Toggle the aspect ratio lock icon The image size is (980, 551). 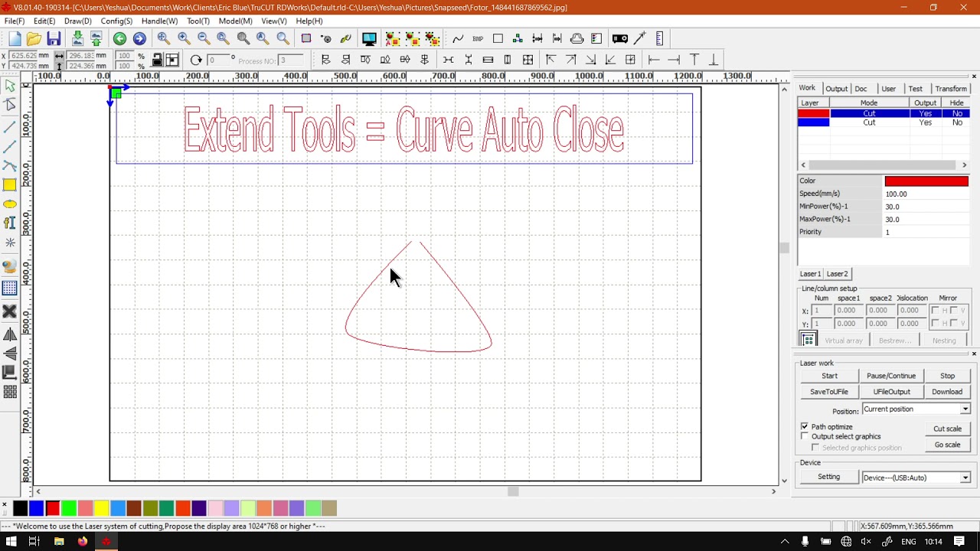pos(157,60)
